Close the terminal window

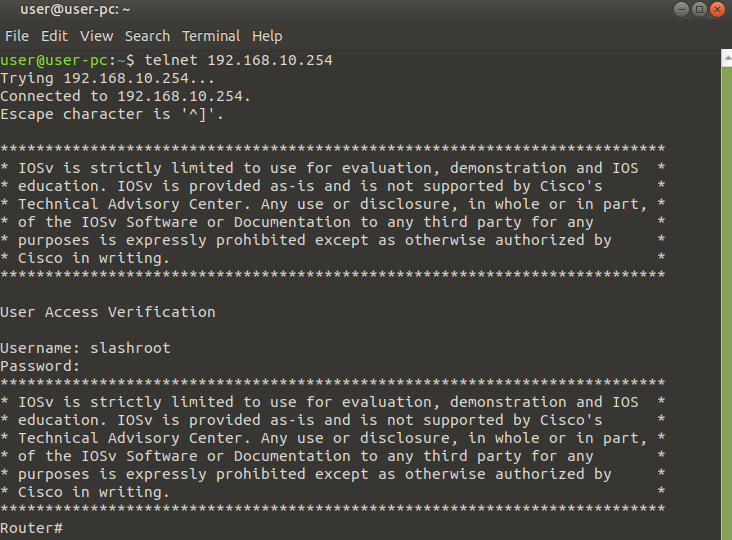coord(718,10)
